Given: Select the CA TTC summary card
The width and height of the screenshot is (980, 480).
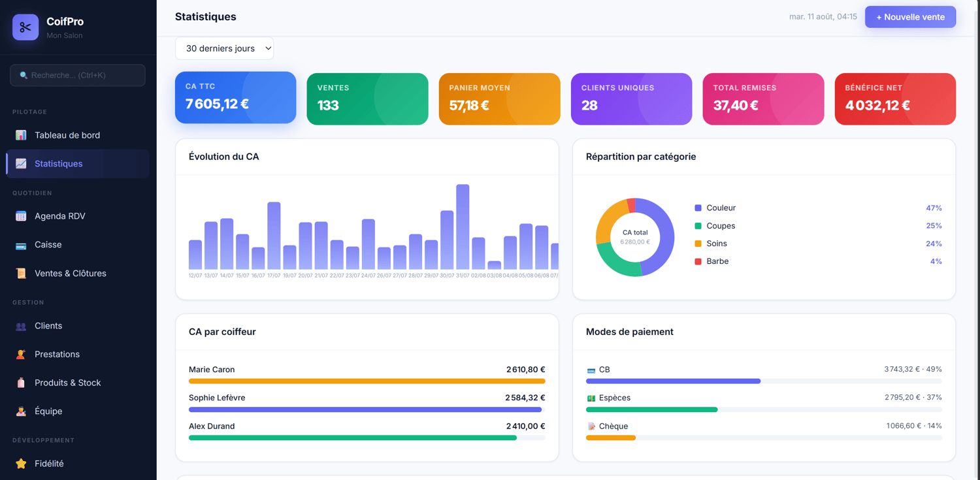Looking at the screenshot, I should pos(235,97).
